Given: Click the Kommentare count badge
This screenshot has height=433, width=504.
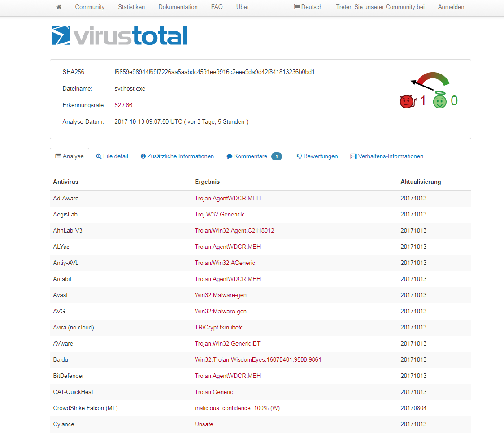Looking at the screenshot, I should (276, 156).
